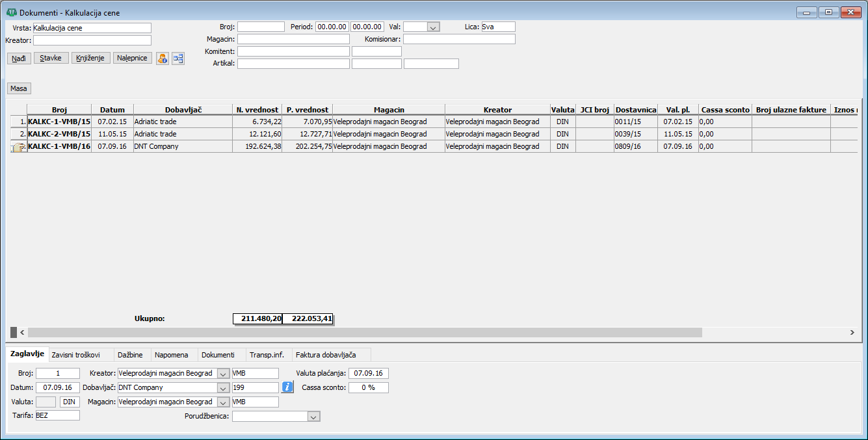Click the P. vrednost column header

pos(308,110)
